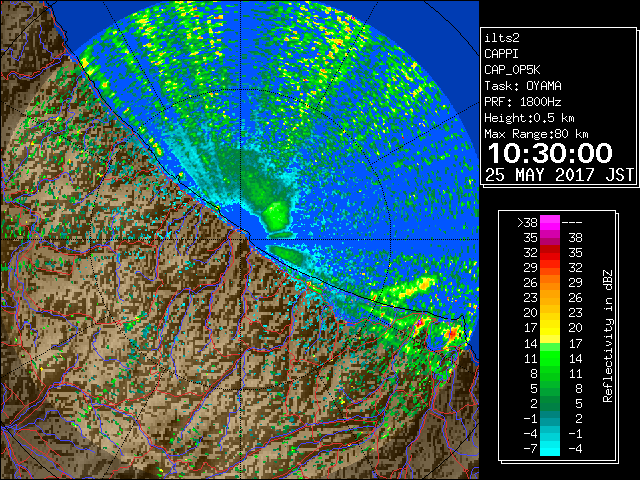Select the '25 MAY 2017 JST' date
640x480 pixels.
560,175
